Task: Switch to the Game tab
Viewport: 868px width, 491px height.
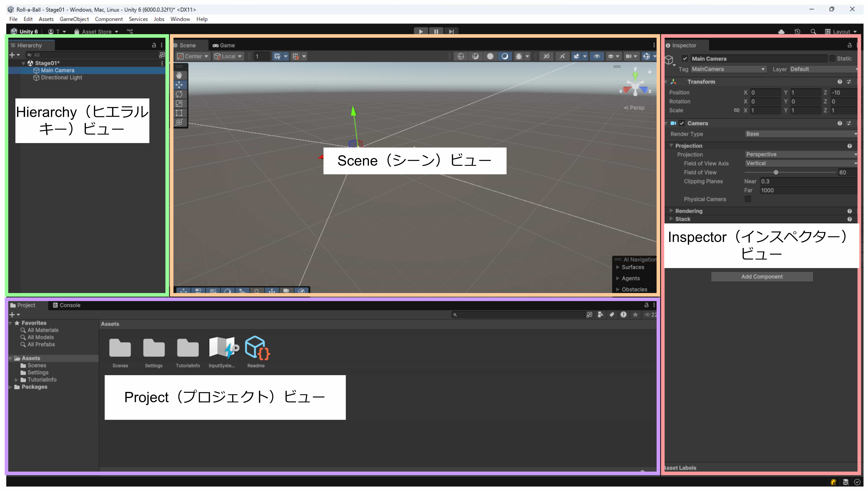Action: (224, 45)
